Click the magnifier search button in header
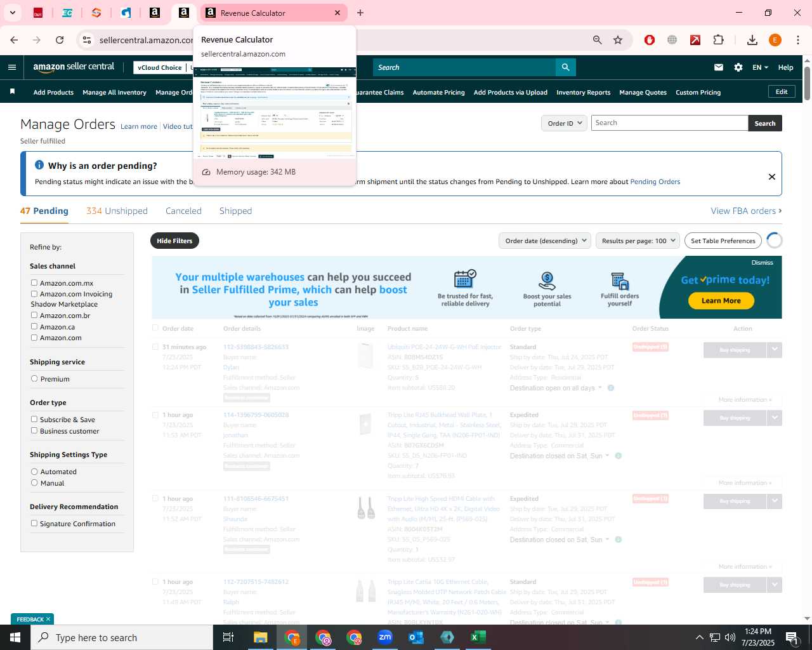This screenshot has height=650, width=812. [x=565, y=67]
